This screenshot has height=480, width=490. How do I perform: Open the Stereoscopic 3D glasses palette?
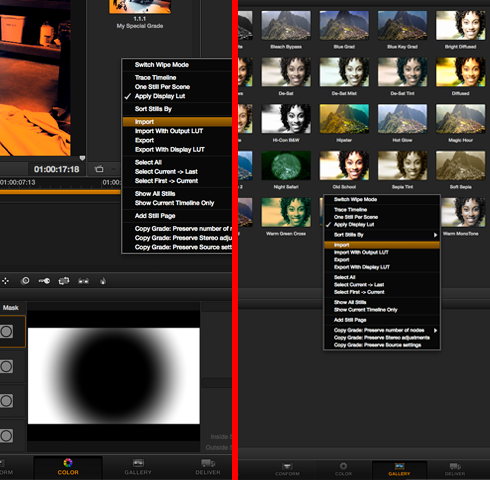[x=83, y=281]
